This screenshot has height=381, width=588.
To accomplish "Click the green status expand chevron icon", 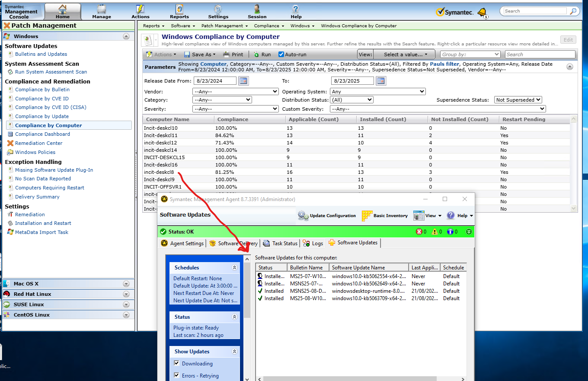I will [469, 232].
